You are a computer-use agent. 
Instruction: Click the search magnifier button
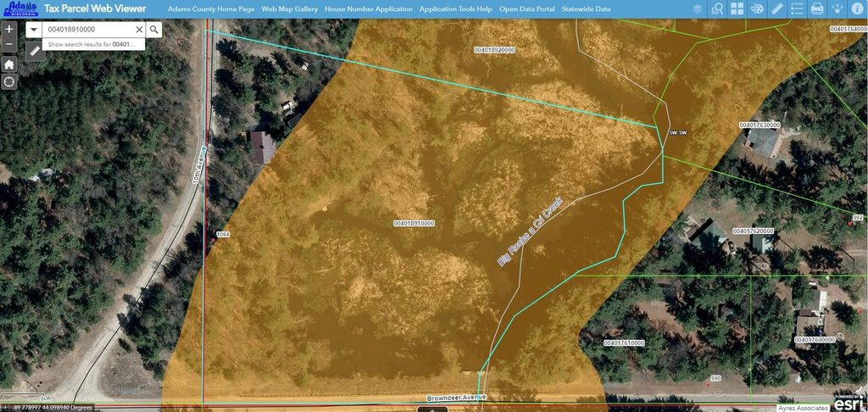(x=154, y=30)
